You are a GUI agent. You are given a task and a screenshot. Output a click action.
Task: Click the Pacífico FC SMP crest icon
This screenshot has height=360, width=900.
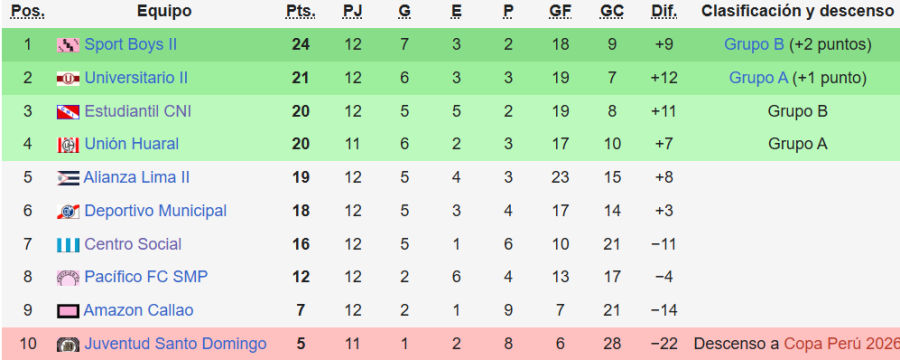(x=68, y=278)
